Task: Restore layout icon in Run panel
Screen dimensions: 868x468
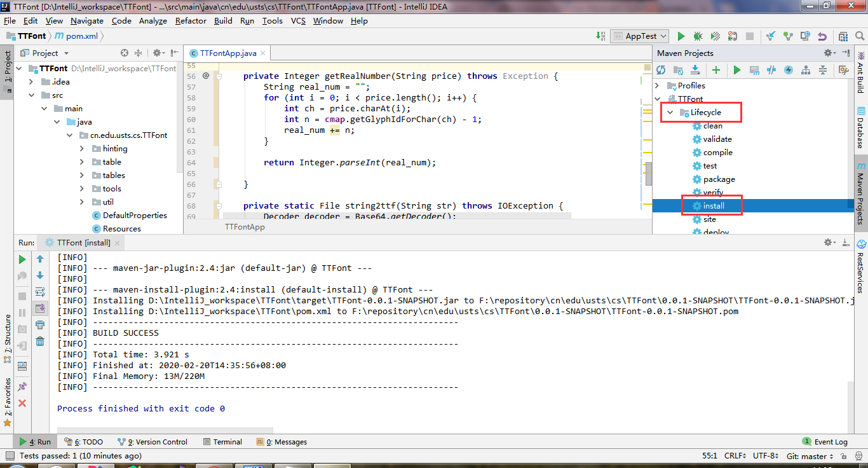Action: (x=22, y=366)
